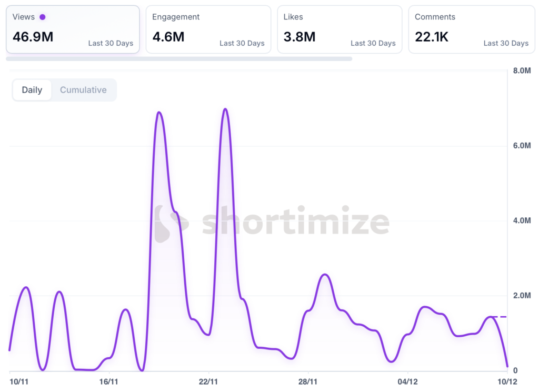Screen dimensions: 539x392
Task: Click the dashed line at chart's right end
Action: pos(500,317)
